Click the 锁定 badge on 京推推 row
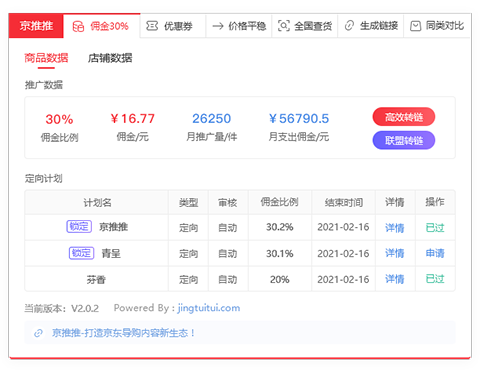 point(79,227)
